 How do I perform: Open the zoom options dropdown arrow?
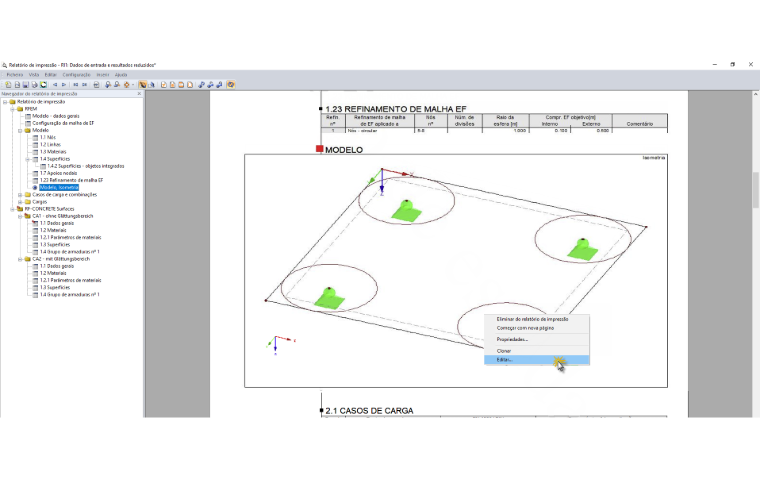133,84
